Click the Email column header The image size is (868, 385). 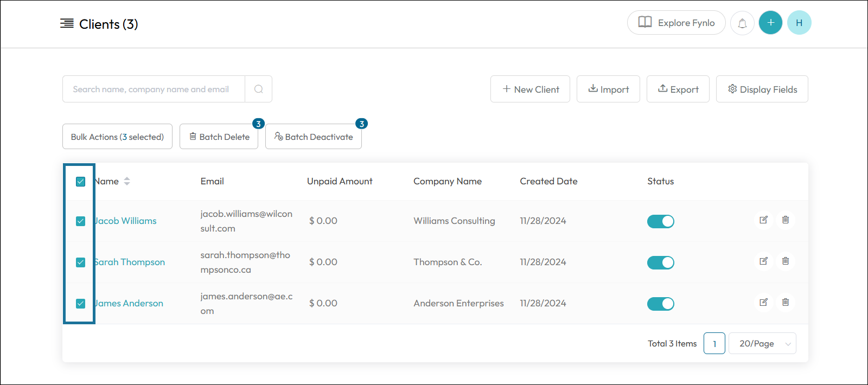(x=212, y=181)
